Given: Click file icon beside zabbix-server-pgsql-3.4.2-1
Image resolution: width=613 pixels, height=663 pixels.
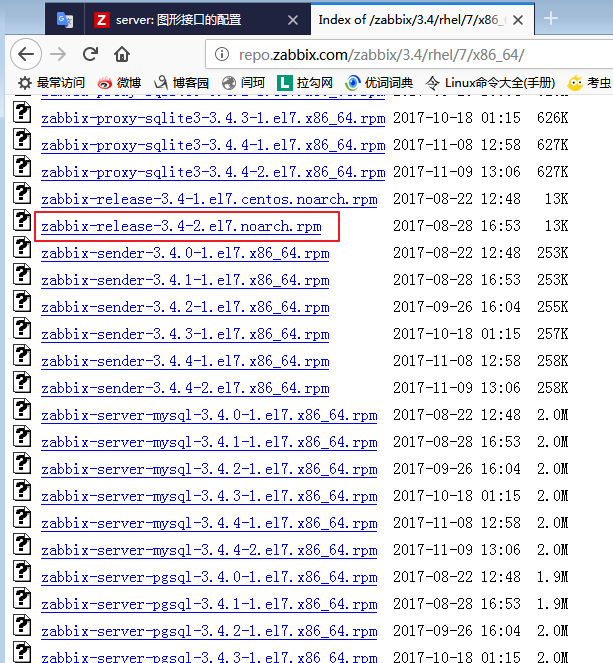Looking at the screenshot, I should coord(22,625).
